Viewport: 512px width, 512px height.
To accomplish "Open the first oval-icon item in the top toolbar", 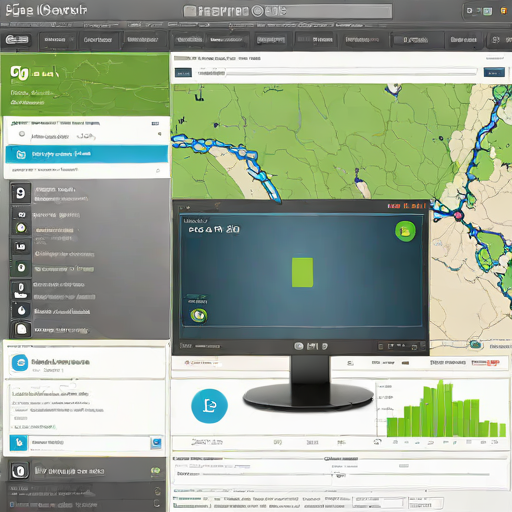I will [17, 40].
